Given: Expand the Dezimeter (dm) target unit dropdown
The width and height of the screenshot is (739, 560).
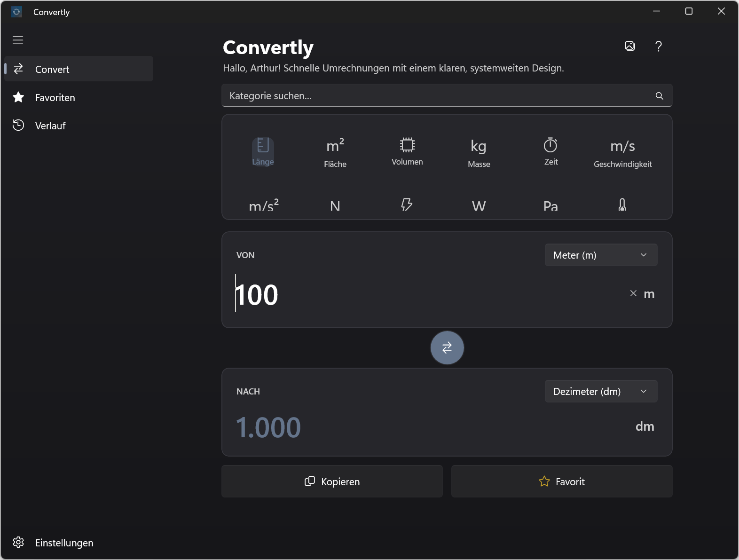Looking at the screenshot, I should 601,391.
